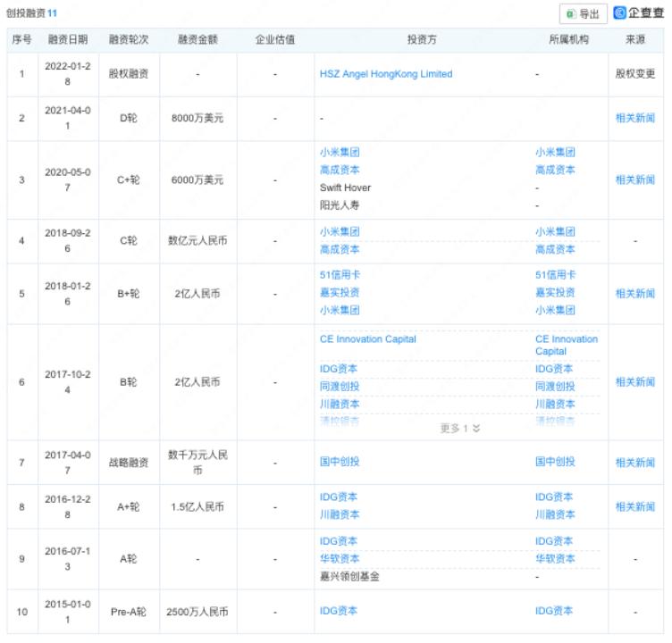Screen dimensions: 672x643
Task: Open 相关新闻 link for 战略融资 row
Action: click(x=635, y=463)
